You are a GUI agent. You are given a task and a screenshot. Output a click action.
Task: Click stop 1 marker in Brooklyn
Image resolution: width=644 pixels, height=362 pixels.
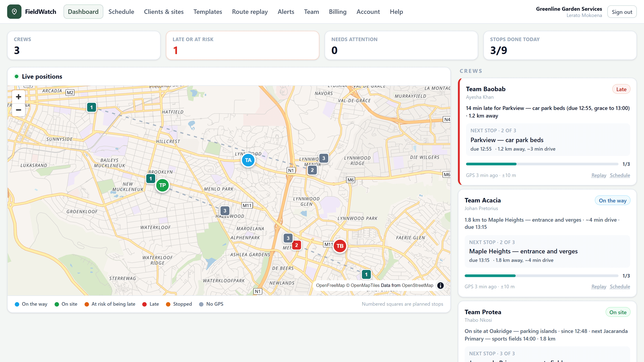pyautogui.click(x=150, y=179)
